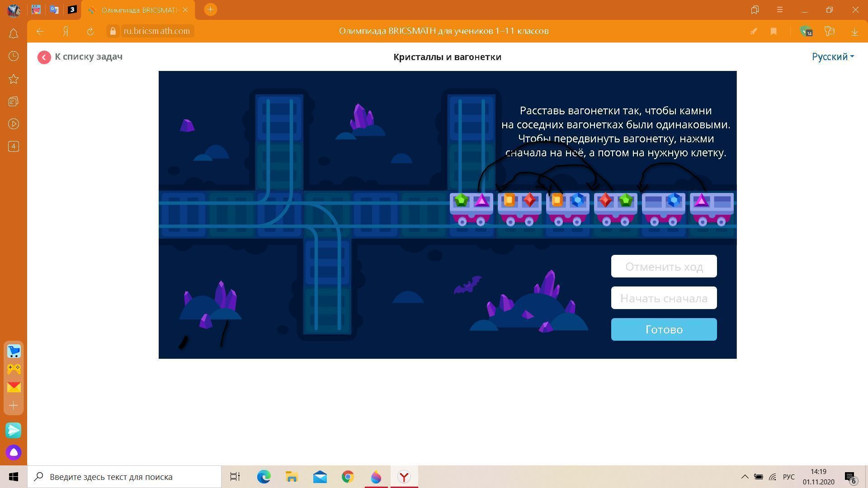Open notifications bell in sidebar
The image size is (868, 488).
pos(14,33)
